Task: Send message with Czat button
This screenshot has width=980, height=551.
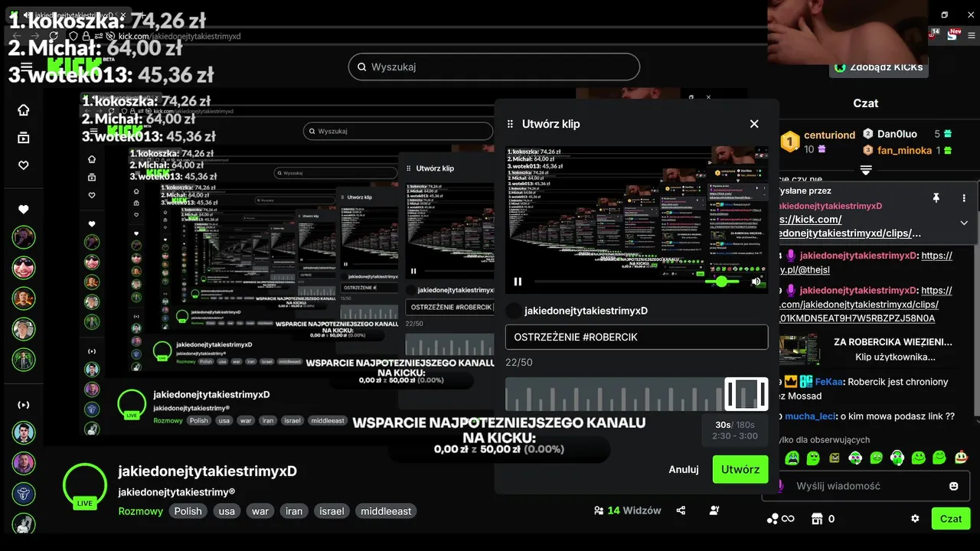Action: (951, 519)
